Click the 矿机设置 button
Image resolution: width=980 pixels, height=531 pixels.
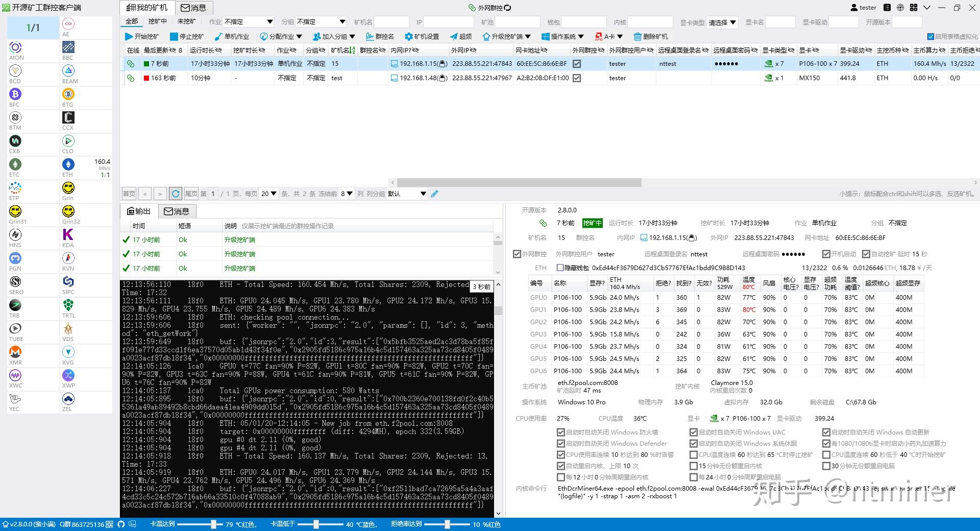tap(422, 37)
